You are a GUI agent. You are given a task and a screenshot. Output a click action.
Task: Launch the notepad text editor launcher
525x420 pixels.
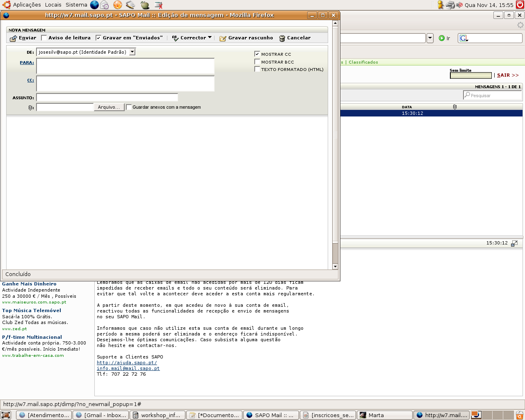point(130,5)
